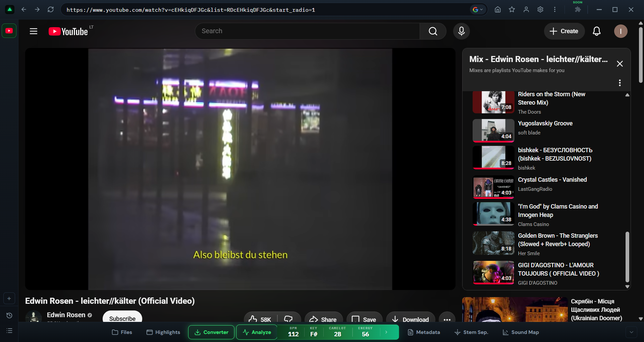Screen dimensions: 644x342
Task: Open the YouTube hamburger guide menu
Action: (34, 31)
